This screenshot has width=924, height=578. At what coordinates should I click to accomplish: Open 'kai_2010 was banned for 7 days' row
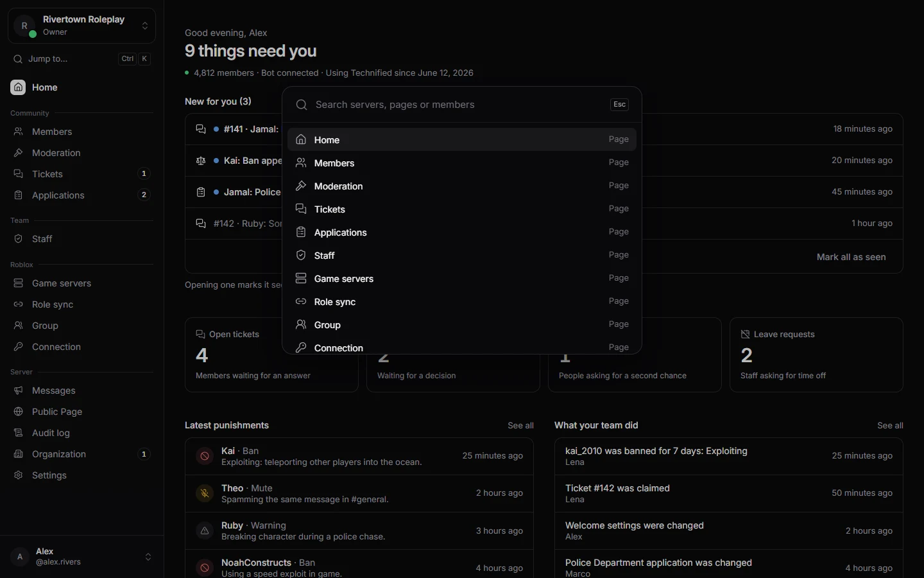pyautogui.click(x=729, y=456)
